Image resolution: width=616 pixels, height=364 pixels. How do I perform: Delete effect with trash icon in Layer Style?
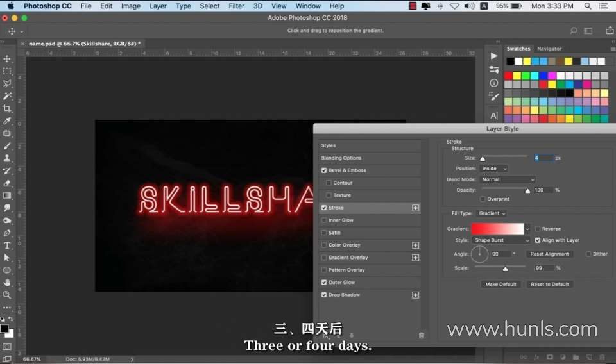[422, 335]
